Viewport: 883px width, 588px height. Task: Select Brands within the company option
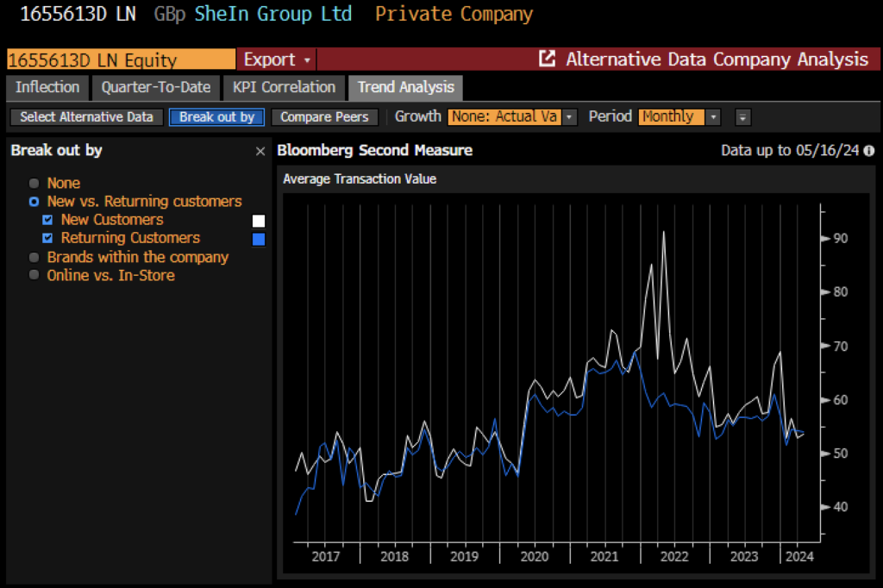coord(34,257)
